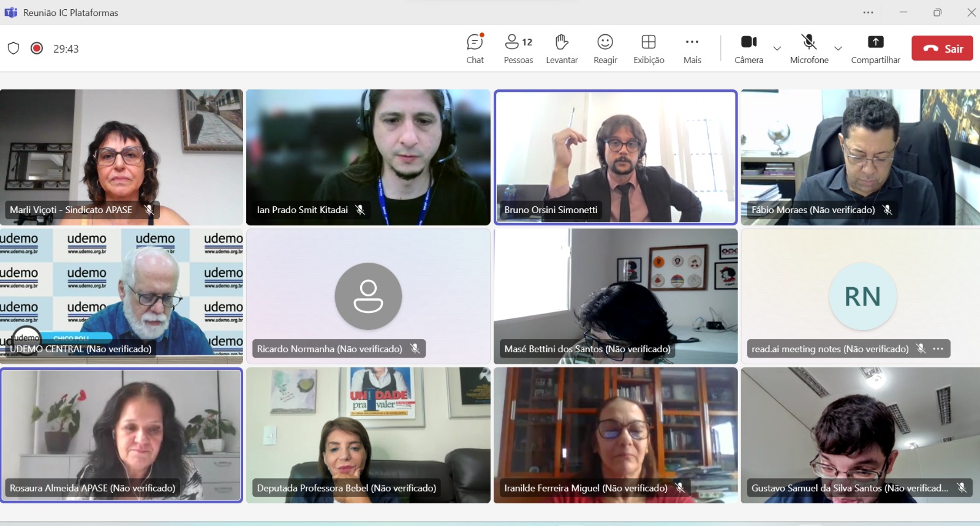Open the Chat panel
This screenshot has height=526, width=980.
coord(475,48)
